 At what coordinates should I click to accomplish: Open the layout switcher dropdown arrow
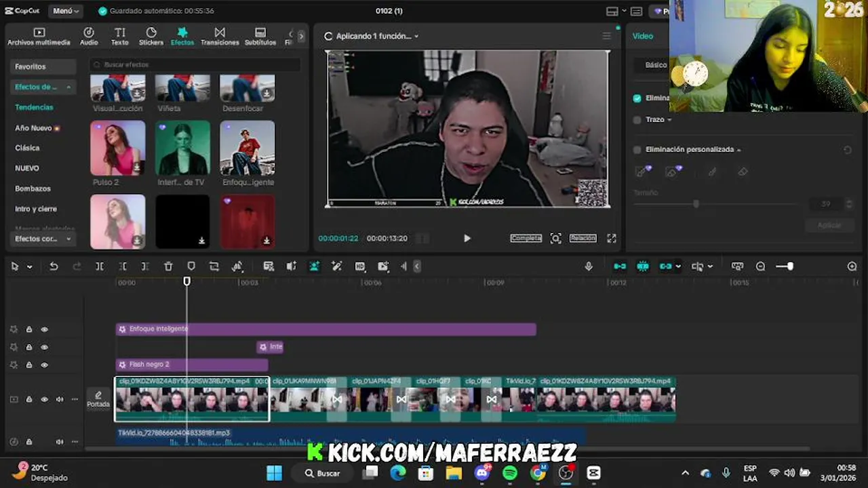coord(625,11)
